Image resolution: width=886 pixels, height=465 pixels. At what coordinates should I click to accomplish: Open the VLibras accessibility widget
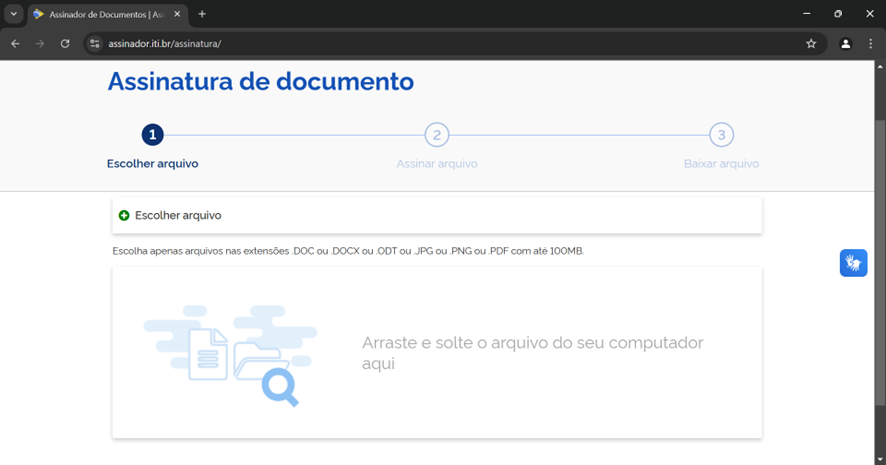[x=853, y=263]
